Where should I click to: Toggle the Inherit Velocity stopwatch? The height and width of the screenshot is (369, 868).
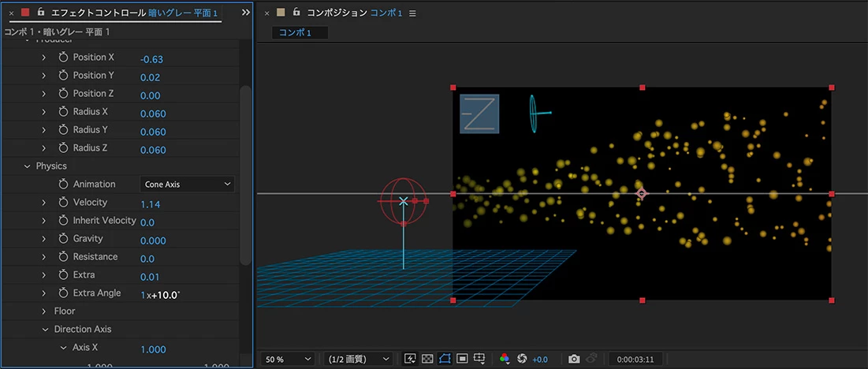pos(63,221)
